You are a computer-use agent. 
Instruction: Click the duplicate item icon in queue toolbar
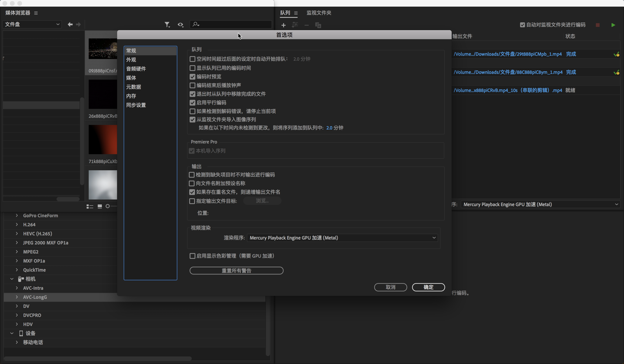click(x=318, y=25)
